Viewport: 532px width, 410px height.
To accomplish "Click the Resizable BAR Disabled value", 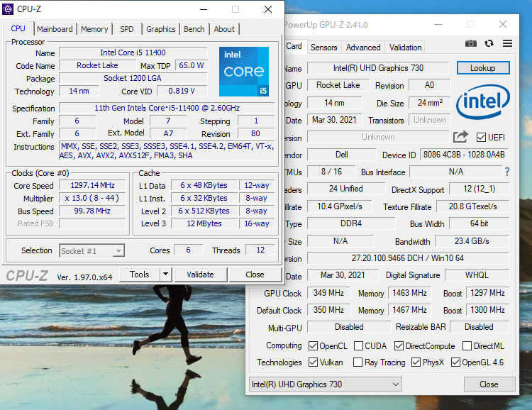I will (480, 327).
